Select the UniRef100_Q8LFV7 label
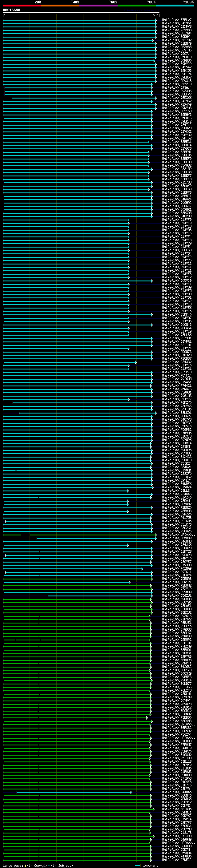Viewport: 197px width, 868px height. point(176,94)
